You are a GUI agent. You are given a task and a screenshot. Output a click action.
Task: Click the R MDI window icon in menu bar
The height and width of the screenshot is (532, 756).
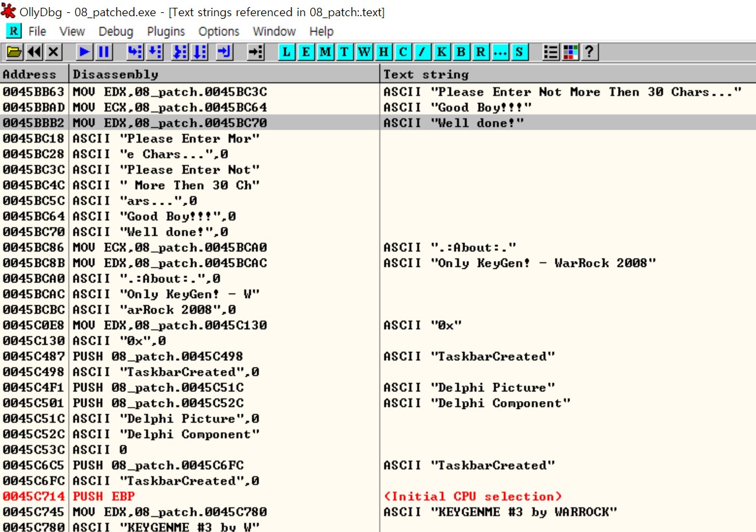14,31
